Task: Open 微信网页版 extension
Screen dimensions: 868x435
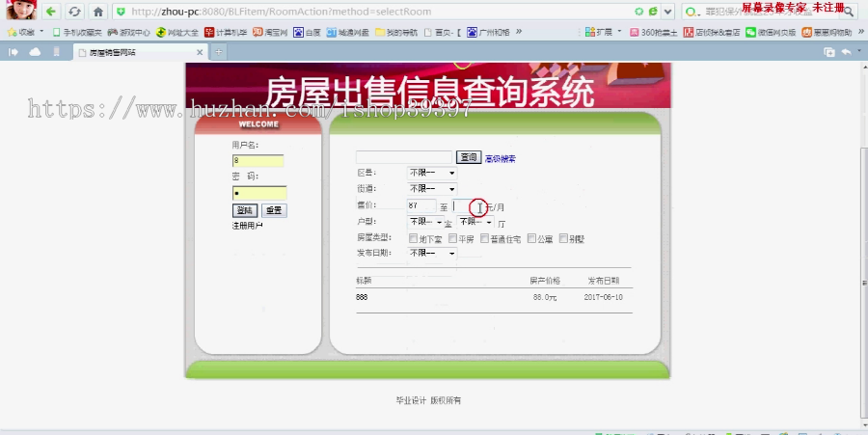Action: pyautogui.click(x=771, y=32)
